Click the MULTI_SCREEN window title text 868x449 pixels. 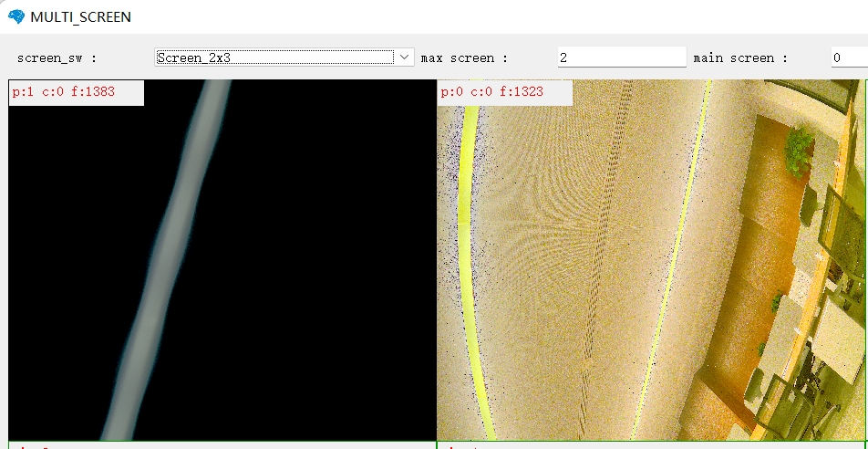coord(81,16)
